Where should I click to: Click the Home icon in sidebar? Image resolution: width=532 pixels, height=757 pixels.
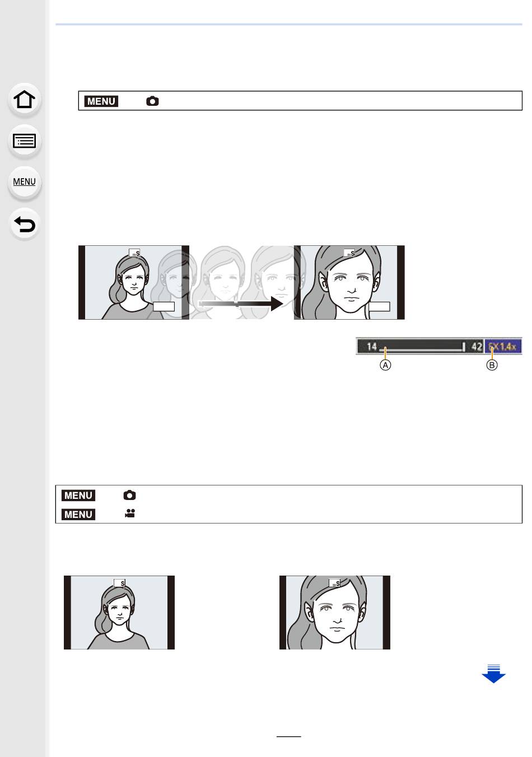pos(25,100)
